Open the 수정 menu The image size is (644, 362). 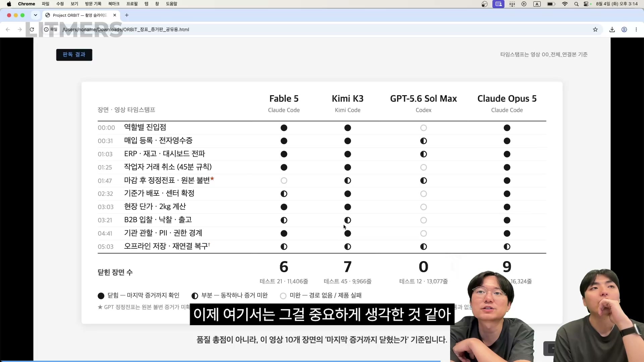[x=60, y=4]
